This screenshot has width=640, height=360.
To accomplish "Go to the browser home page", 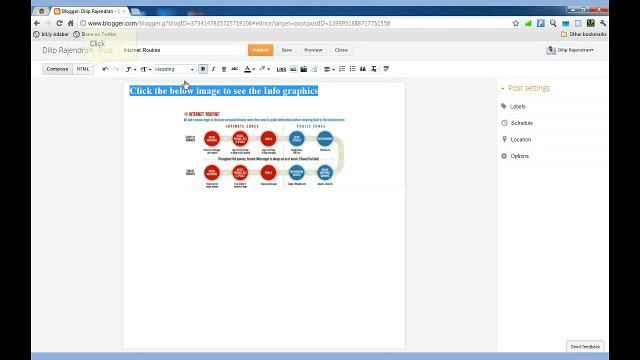I will click(70, 23).
